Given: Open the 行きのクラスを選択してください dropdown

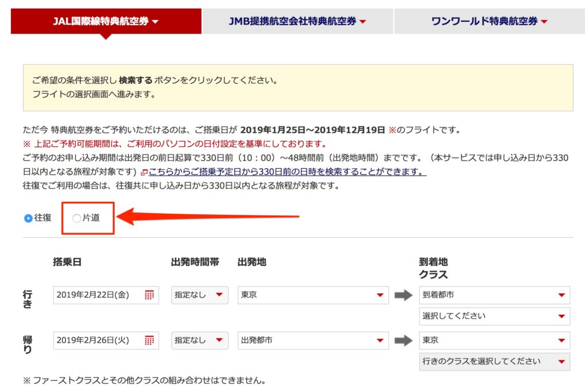Looking at the screenshot, I should tap(494, 361).
